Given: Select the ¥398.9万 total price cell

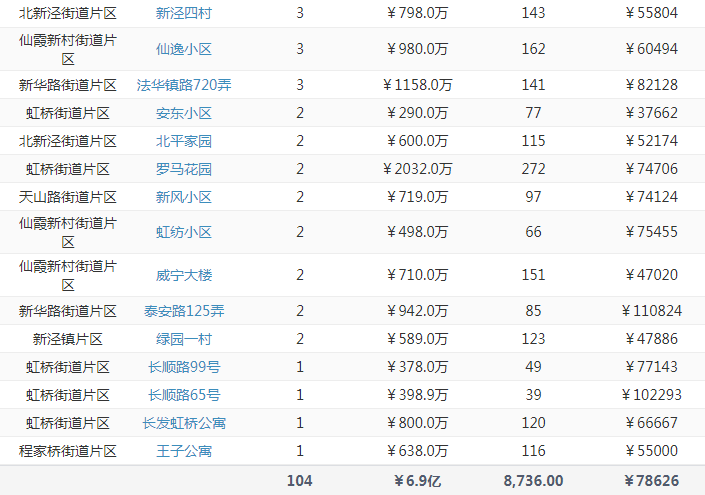Looking at the screenshot, I should 417,395.
